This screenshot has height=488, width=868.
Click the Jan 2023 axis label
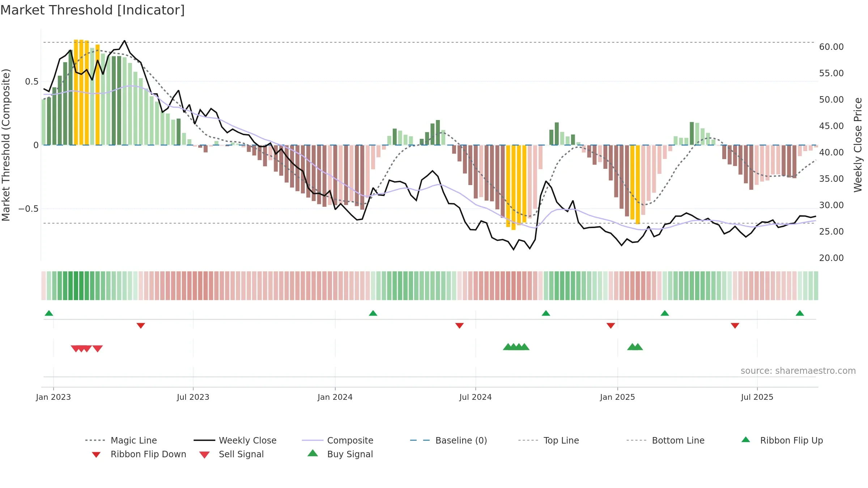click(54, 397)
